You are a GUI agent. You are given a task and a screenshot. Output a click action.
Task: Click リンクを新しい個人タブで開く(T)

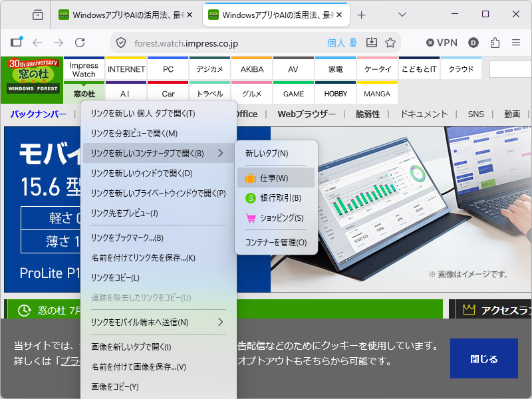pos(158,113)
